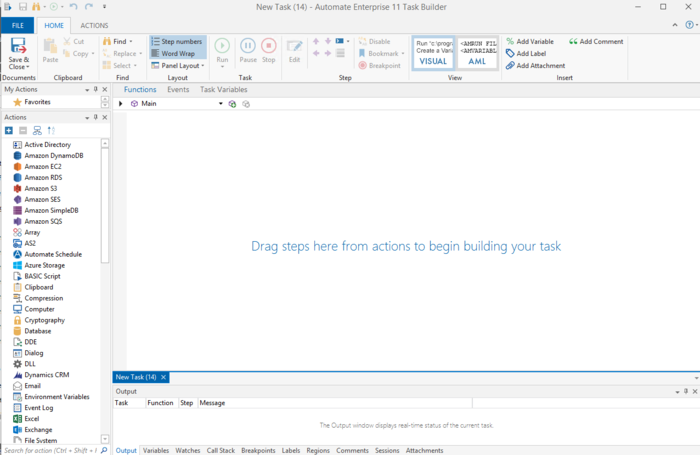Screen dimensions: 700x455
Task: Click the Paste clipboard icon
Action: (x=50, y=46)
